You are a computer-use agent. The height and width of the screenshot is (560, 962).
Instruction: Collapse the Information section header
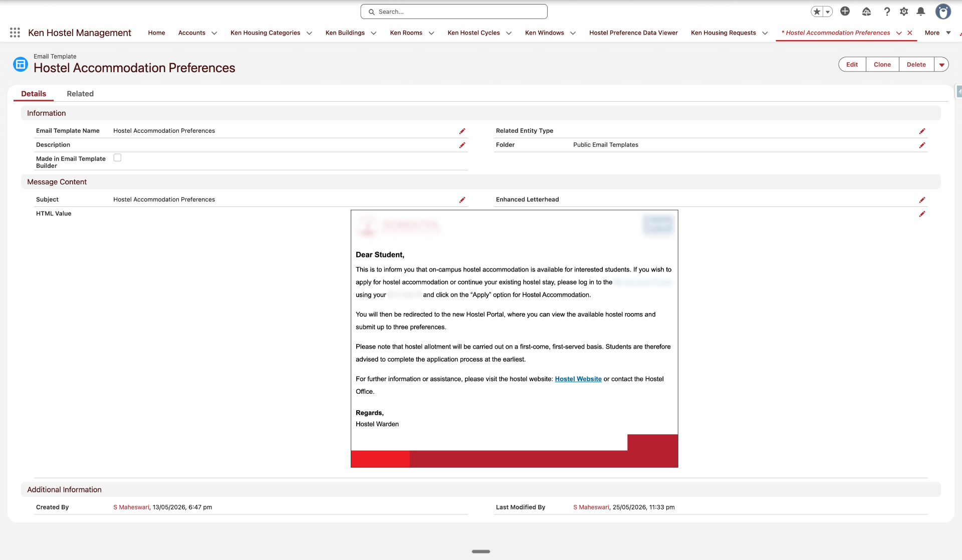(x=480, y=113)
